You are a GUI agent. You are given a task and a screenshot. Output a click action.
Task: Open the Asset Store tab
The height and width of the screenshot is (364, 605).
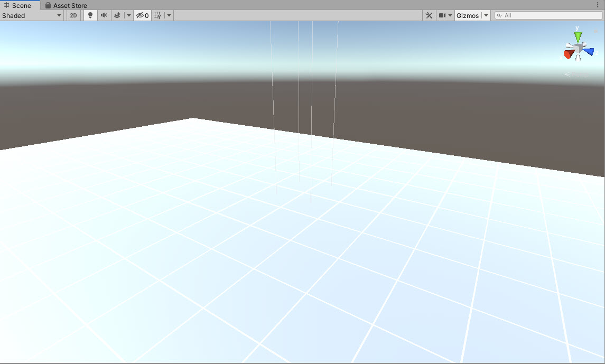66,5
